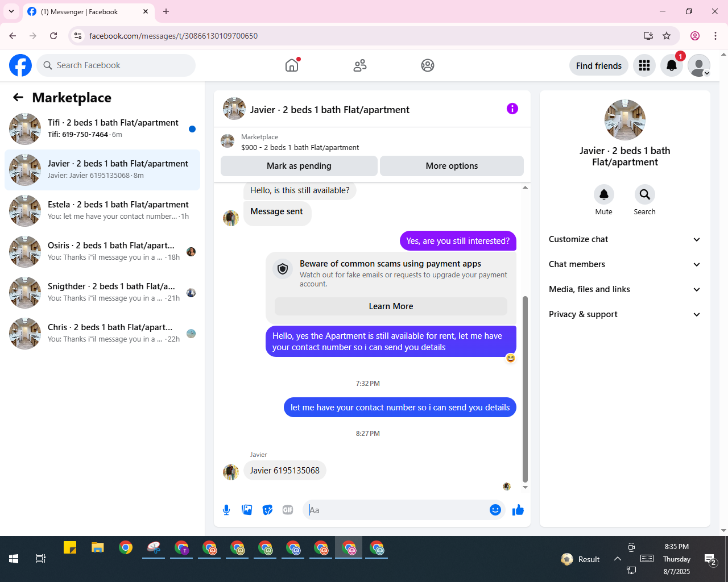Image resolution: width=728 pixels, height=582 pixels.
Task: Click the chat scrollbar down arrow
Action: (525, 487)
